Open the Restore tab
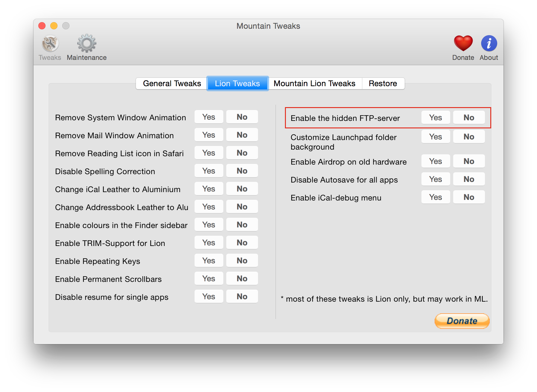This screenshot has height=392, width=537. coord(383,83)
